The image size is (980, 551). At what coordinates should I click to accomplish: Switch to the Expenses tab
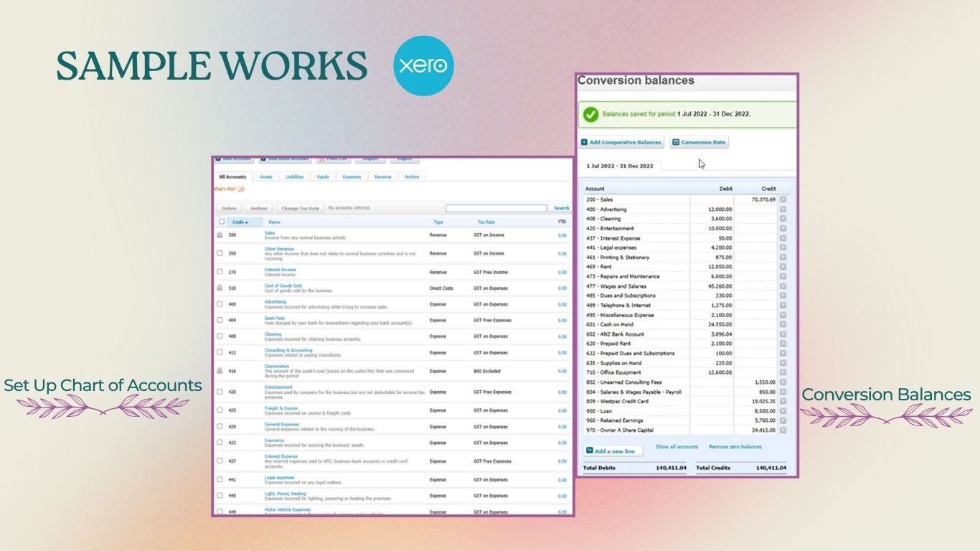coord(352,176)
